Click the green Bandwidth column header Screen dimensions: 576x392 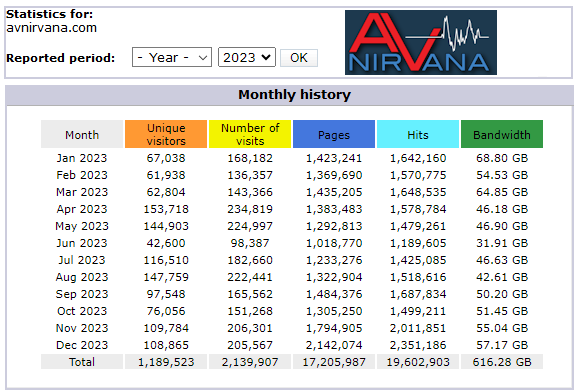pyautogui.click(x=502, y=134)
